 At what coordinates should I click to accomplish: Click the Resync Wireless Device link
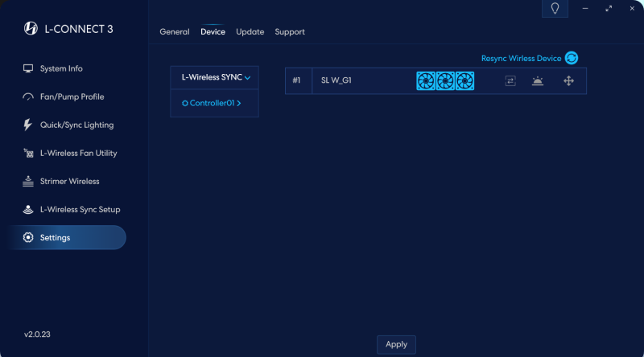point(521,58)
